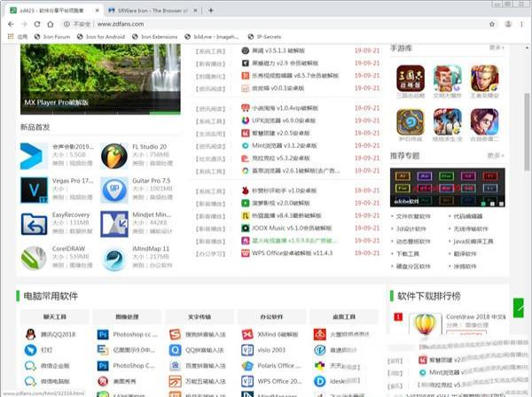
Task: Open the apps grid bookmark icon
Action: [x=11, y=36]
